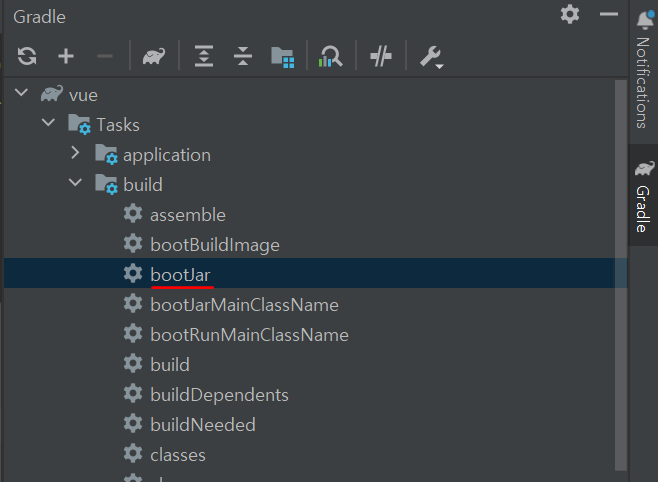Click the Detach external project minus icon

(x=105, y=56)
